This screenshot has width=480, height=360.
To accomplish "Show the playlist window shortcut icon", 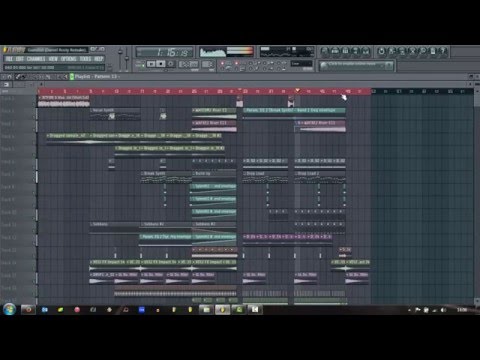I will (324, 51).
